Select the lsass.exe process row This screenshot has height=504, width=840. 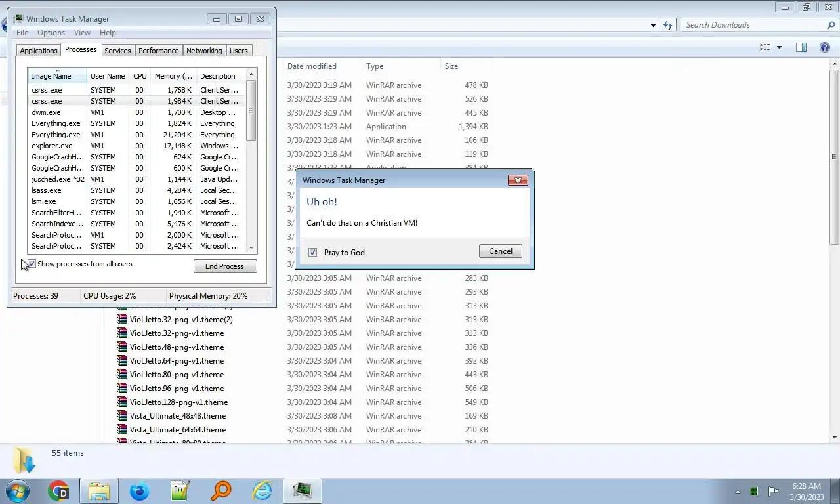pyautogui.click(x=136, y=190)
